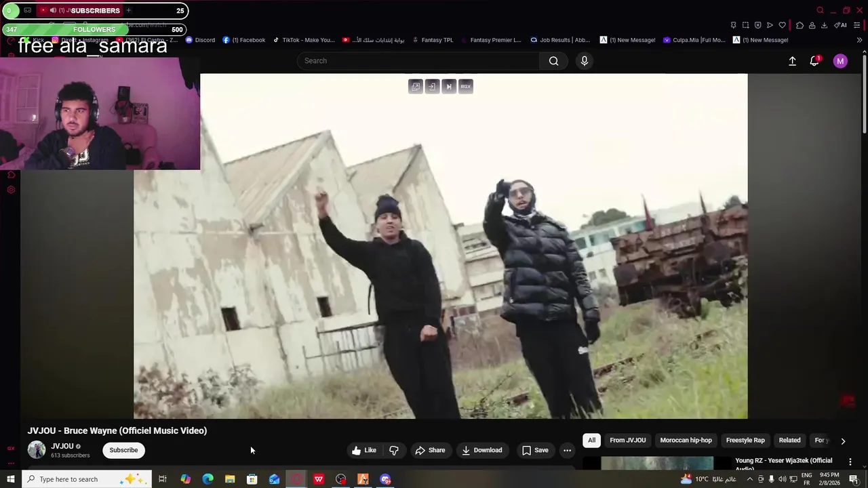
Task: Pop out the video with overlay icon
Action: [x=416, y=86]
